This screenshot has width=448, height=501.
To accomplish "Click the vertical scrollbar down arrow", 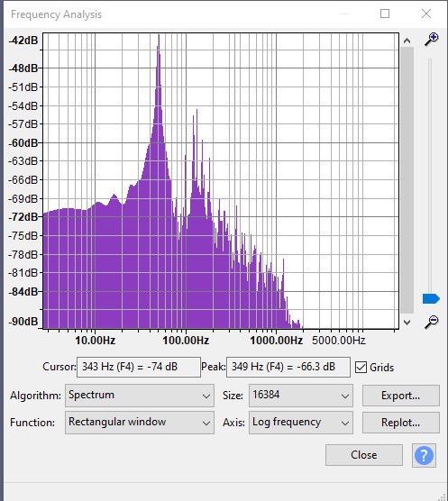I will pyautogui.click(x=407, y=322).
